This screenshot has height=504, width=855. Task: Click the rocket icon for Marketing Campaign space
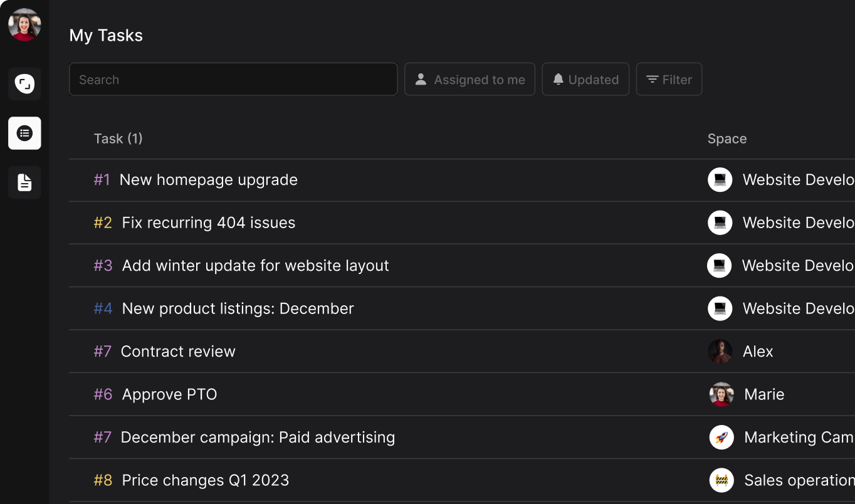click(x=721, y=437)
